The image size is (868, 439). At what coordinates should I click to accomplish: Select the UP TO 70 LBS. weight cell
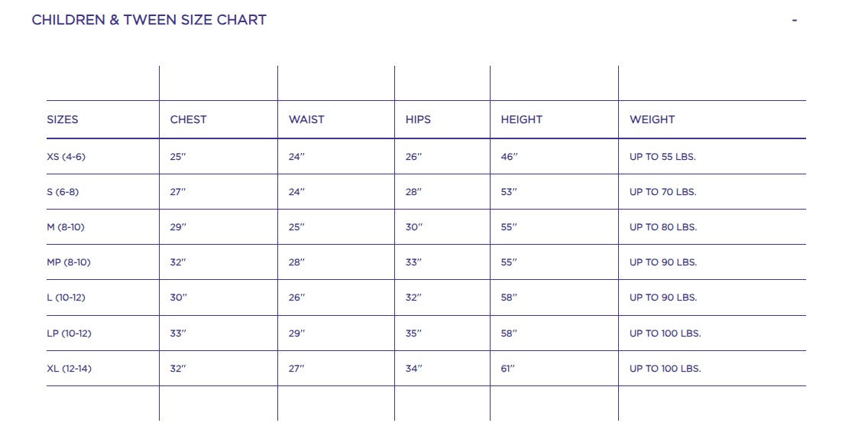tap(662, 192)
